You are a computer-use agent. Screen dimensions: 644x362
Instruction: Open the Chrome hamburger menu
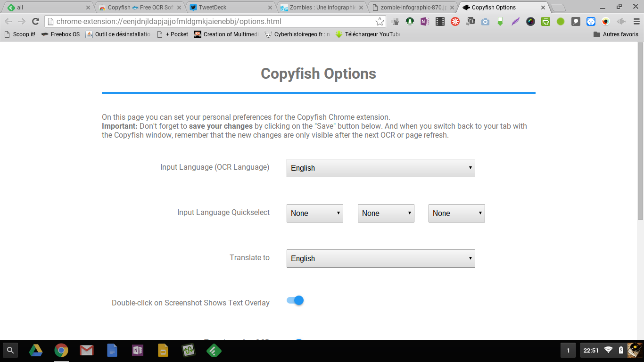636,21
